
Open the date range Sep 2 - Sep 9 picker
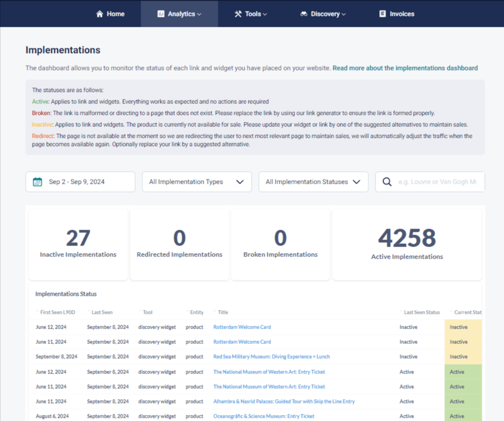click(80, 182)
